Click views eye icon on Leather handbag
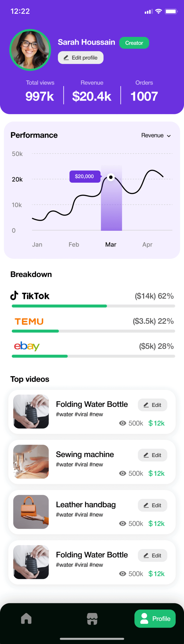This screenshot has height=644, width=184. (122, 524)
